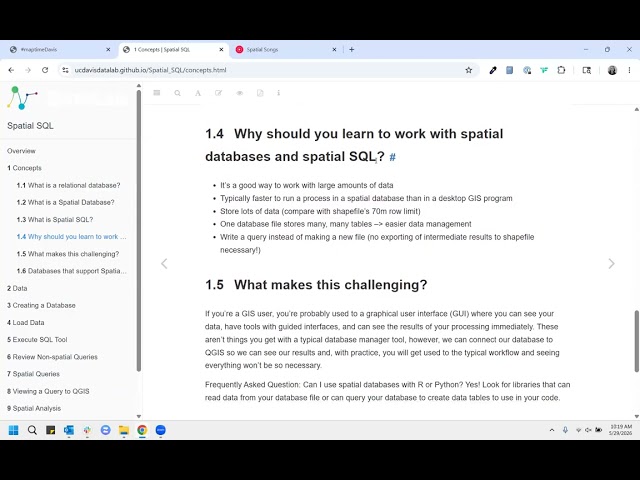640x480 pixels.
Task: Click the view source eye icon
Action: tap(240, 93)
